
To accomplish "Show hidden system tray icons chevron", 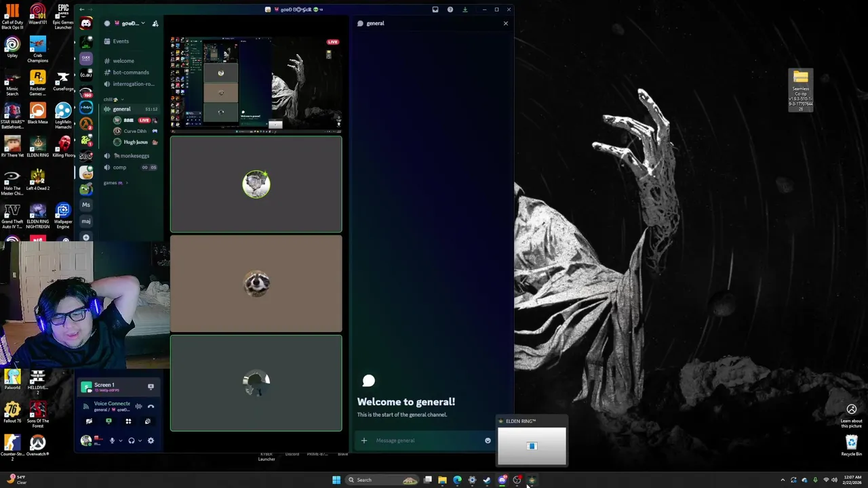I will pyautogui.click(x=783, y=480).
